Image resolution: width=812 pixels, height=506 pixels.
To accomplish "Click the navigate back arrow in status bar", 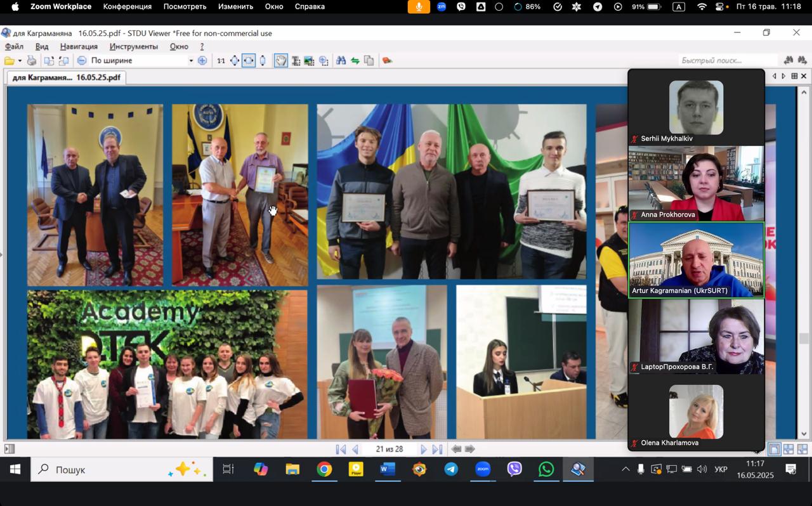I will coord(456,449).
